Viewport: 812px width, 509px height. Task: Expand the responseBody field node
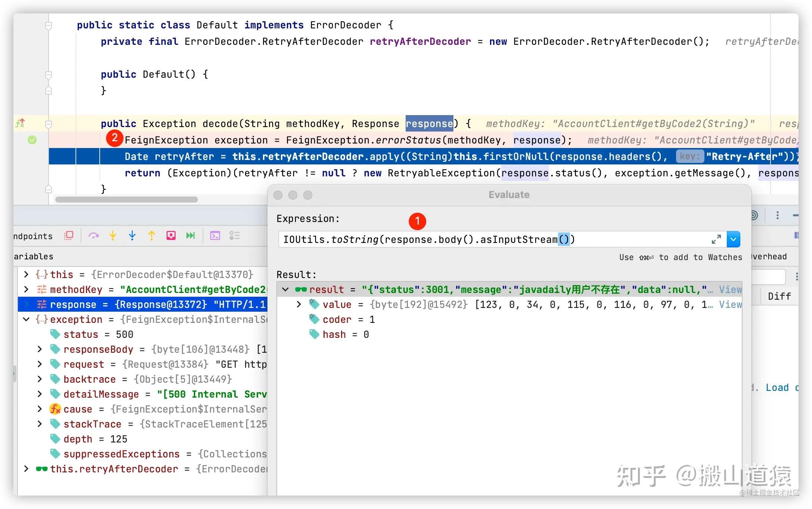[40, 349]
